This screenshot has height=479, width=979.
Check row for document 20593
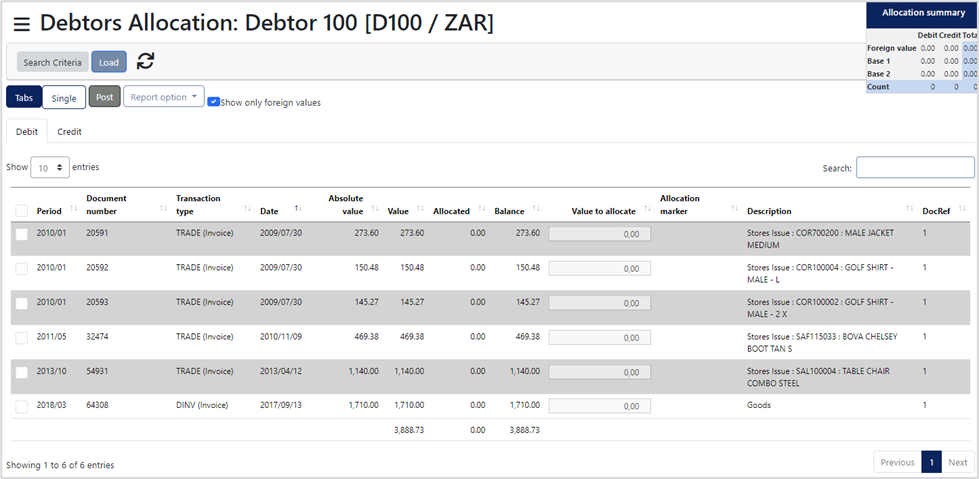pos(22,303)
